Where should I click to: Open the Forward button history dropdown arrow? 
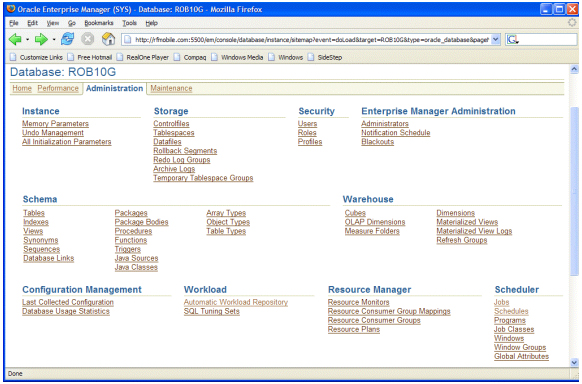[54, 39]
